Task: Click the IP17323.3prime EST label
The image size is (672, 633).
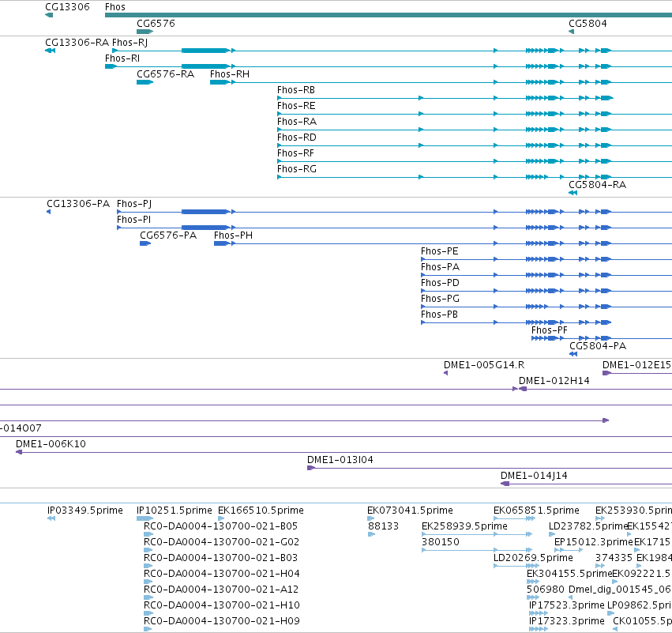Action: [x=567, y=621]
